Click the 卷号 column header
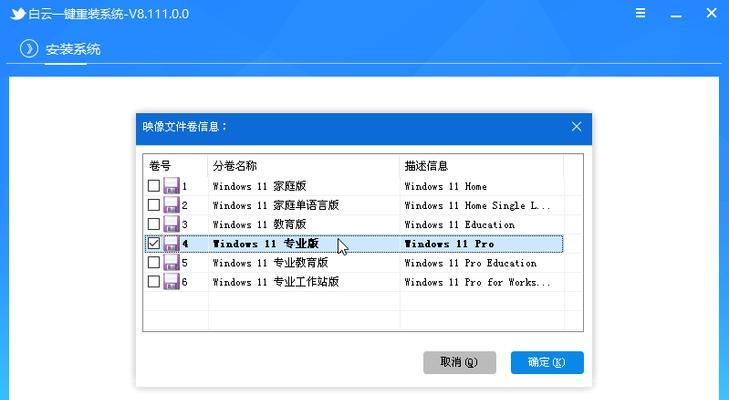This screenshot has width=729, height=400. point(175,166)
